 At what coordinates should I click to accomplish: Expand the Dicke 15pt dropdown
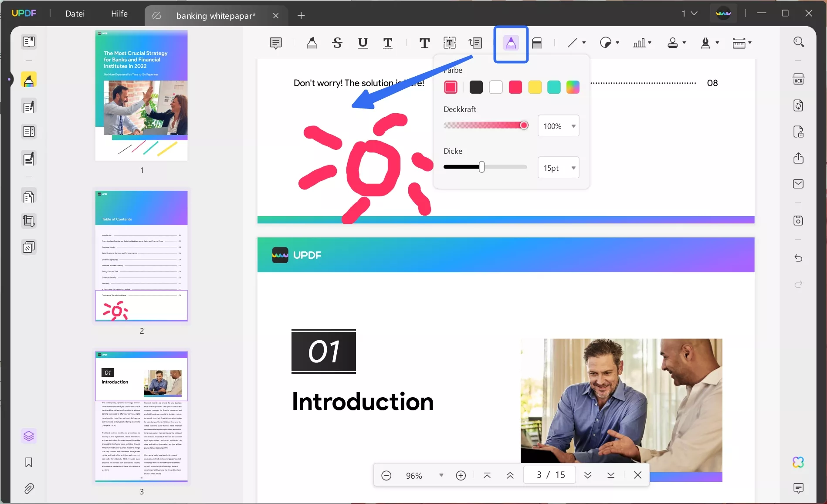[573, 168]
